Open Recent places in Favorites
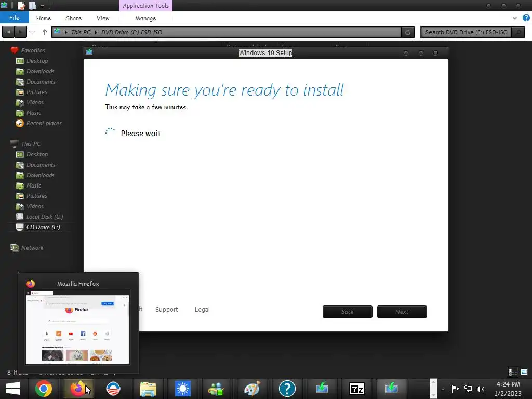Screen dimensions: 532x399 click(x=39, y=123)
